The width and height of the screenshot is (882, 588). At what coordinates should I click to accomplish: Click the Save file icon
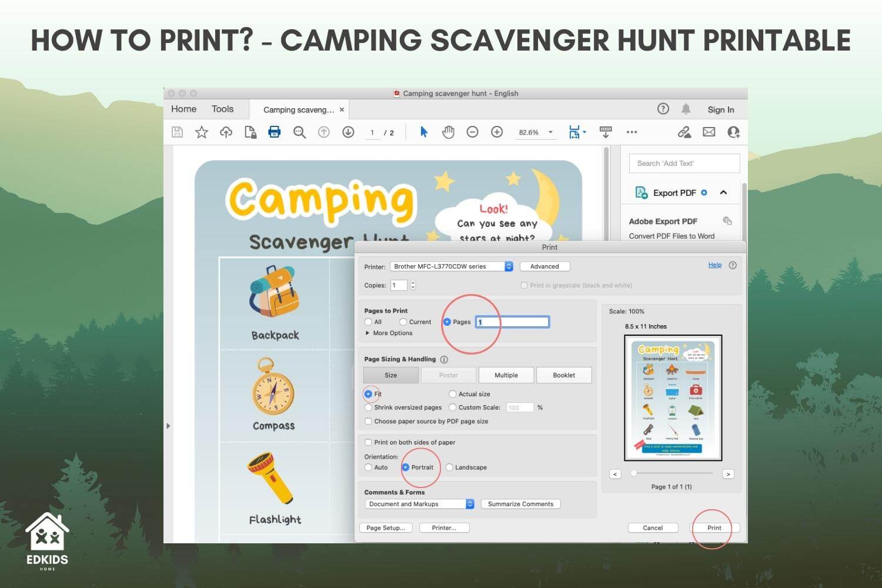176,132
